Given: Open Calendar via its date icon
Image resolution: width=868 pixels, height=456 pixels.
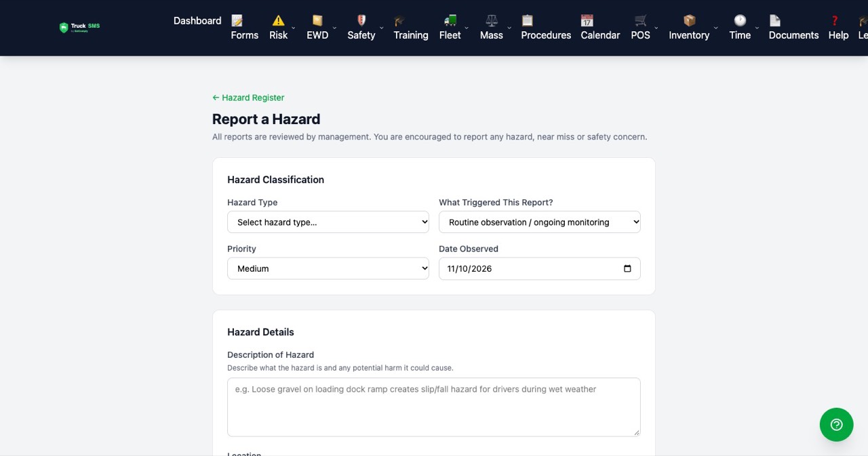Looking at the screenshot, I should coord(587,20).
